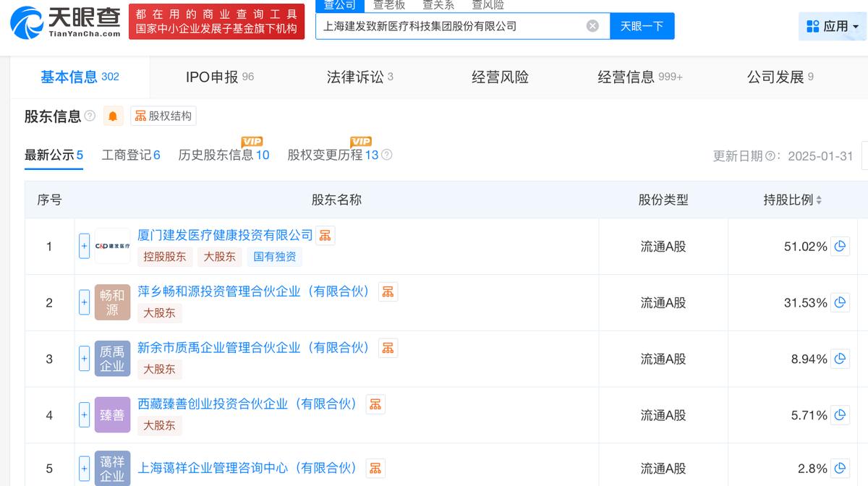868x486 pixels.
Task: Select the 查公司 search mode tab
Action: (x=339, y=5)
